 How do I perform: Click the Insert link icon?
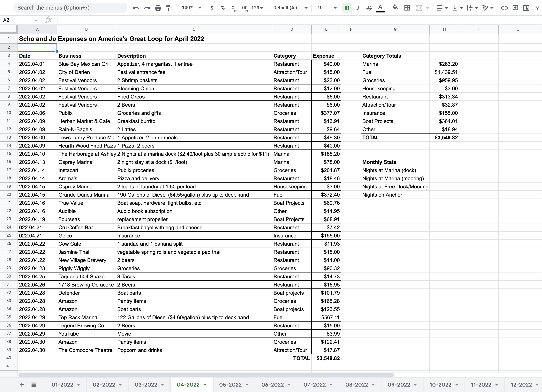[504, 8]
